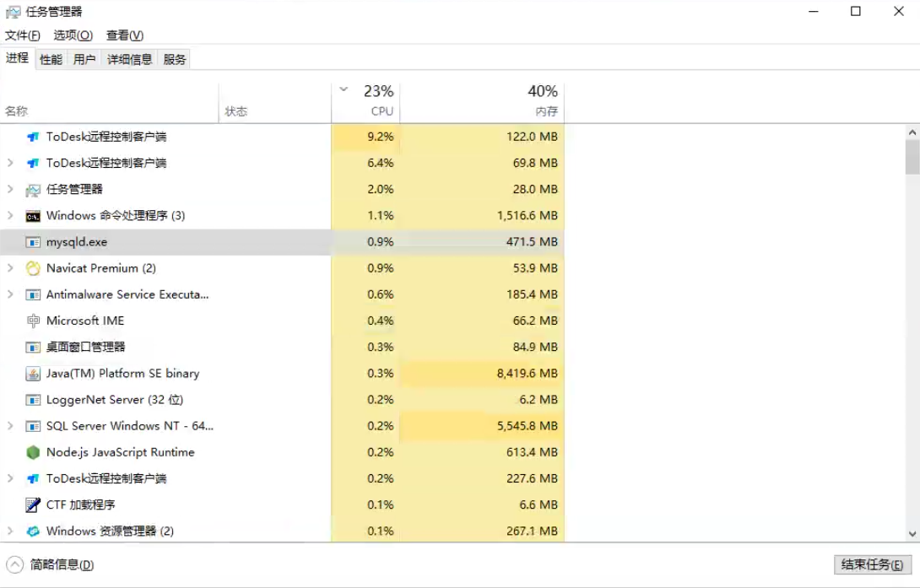Open the 查看(V) menu
Screen dimensions: 920x588
124,35
